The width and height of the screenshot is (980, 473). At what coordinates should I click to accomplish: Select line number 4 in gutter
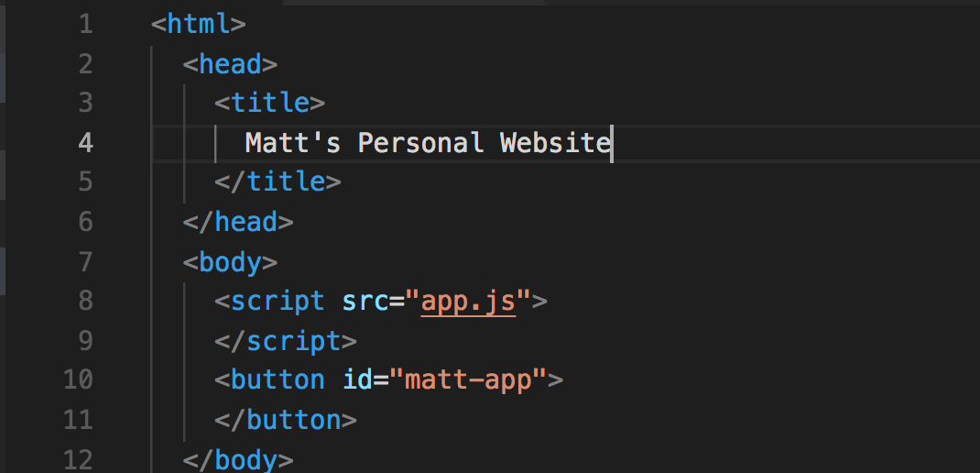click(86, 143)
